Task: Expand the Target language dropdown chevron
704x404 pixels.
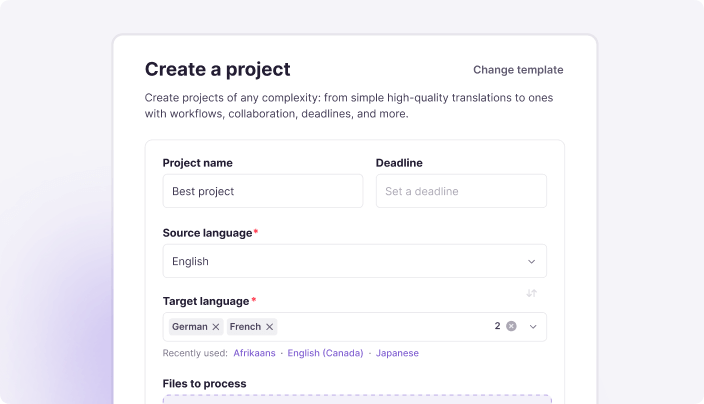Action: point(533,327)
